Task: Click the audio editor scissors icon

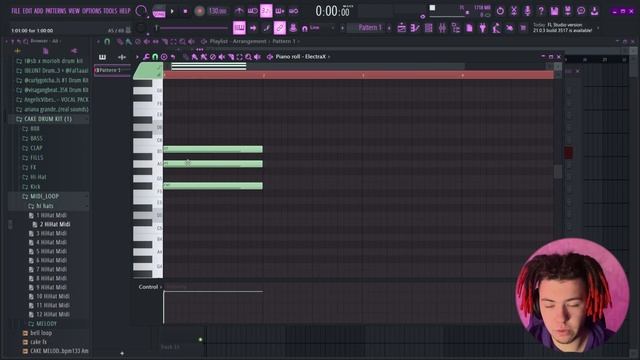Action: pyautogui.click(x=514, y=11)
